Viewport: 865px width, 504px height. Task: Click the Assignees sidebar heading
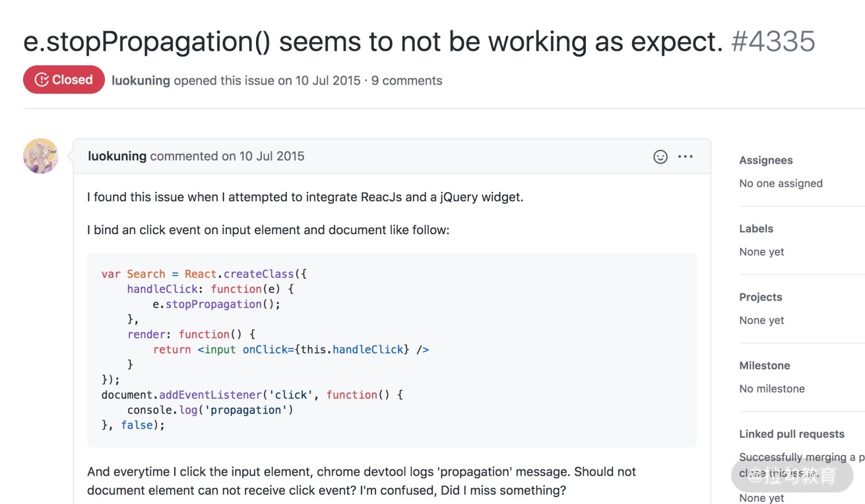coord(766,160)
